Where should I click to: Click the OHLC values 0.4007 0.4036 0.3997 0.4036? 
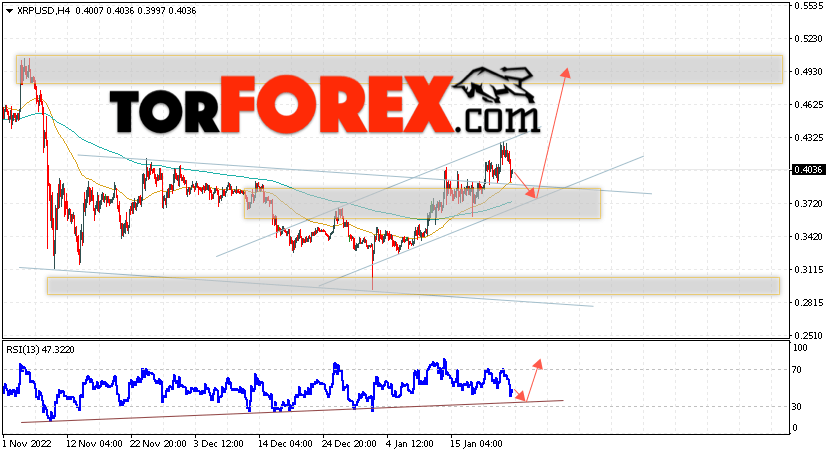coord(136,11)
